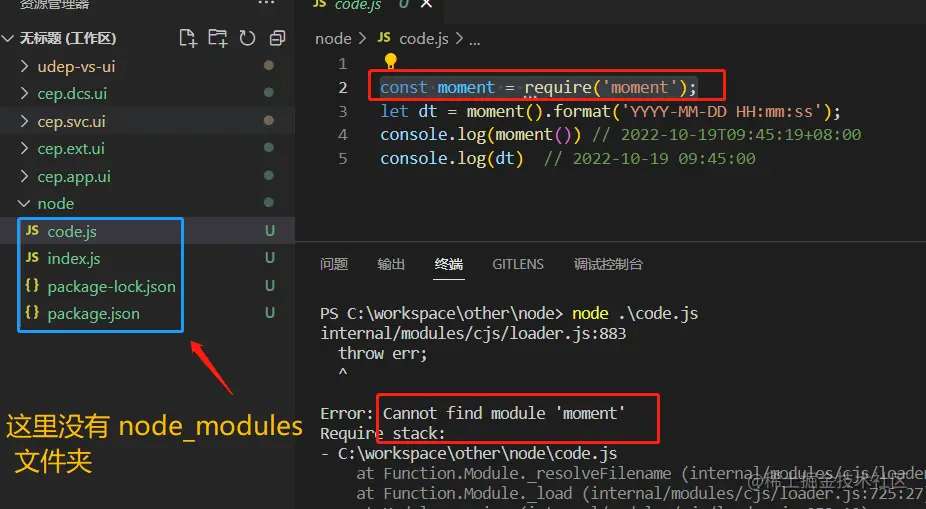The image size is (926, 509).
Task: Collapse the 无标题 (工作区) workspace section
Action: point(8,38)
